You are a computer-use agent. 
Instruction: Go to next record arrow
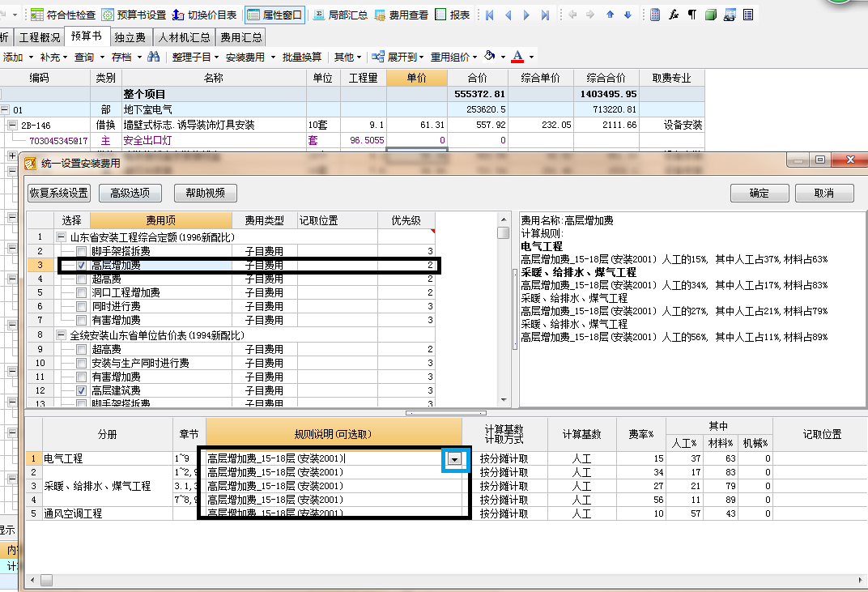526,15
